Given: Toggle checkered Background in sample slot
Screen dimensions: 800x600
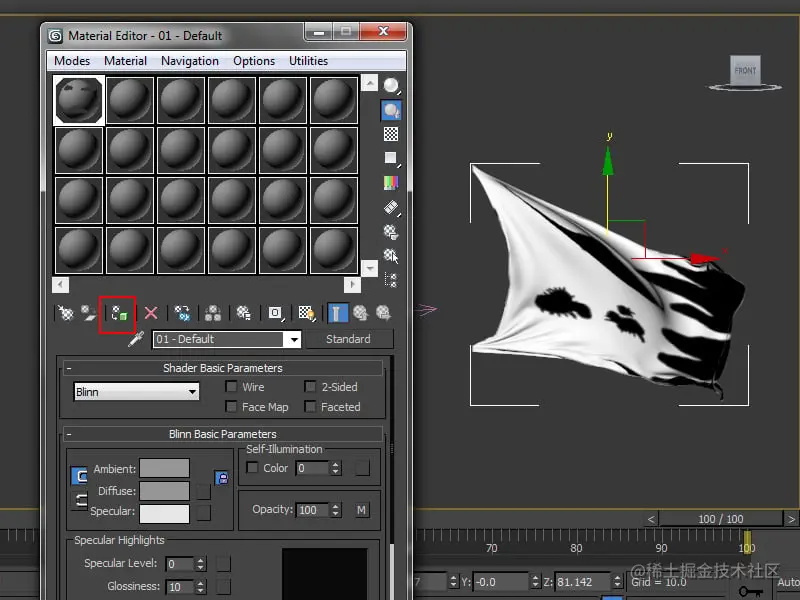Looking at the screenshot, I should (391, 134).
